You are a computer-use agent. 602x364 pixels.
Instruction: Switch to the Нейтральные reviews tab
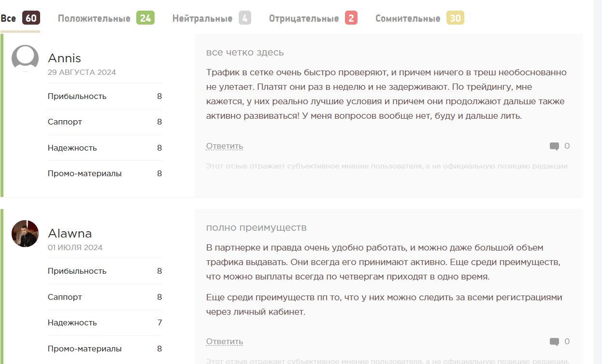[212, 18]
